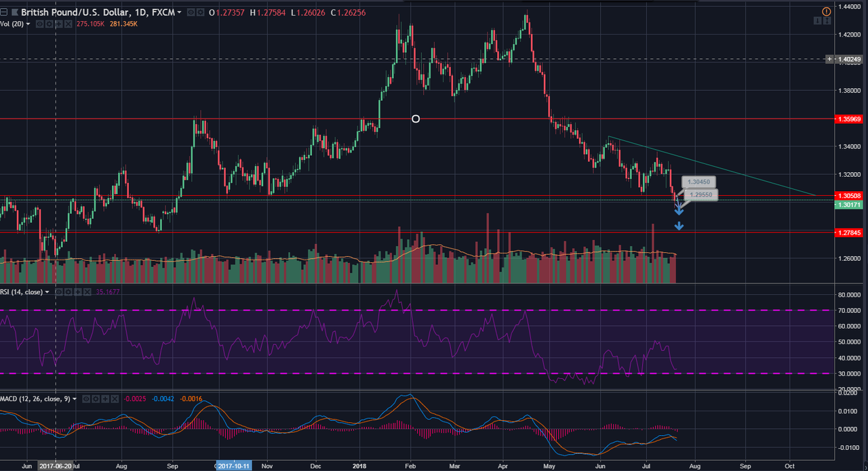Click the Sep label near right of time axis
Screen dimensions: 868x471
click(745, 466)
